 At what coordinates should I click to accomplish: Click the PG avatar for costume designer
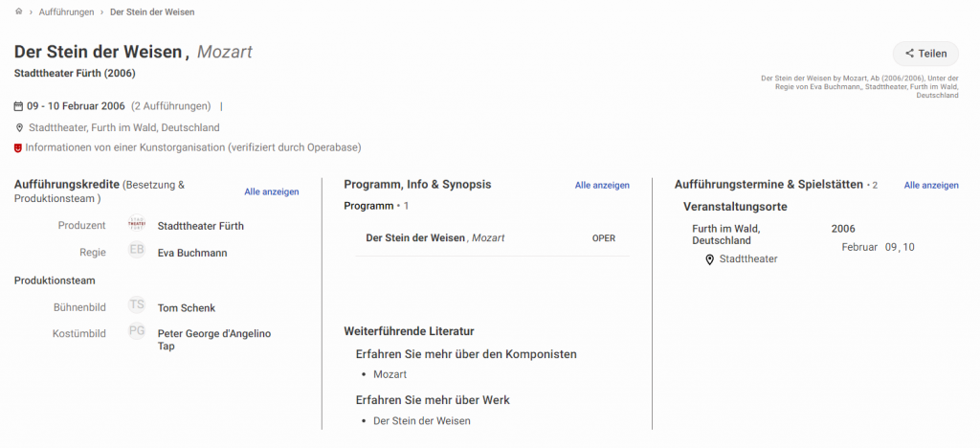click(137, 332)
